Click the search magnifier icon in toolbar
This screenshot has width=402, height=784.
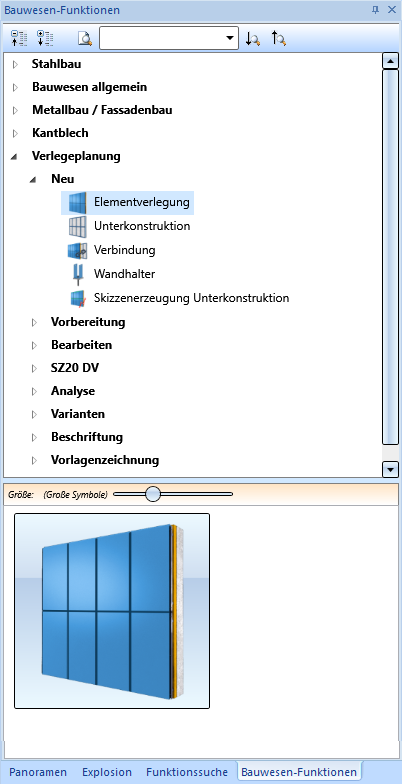(x=84, y=38)
